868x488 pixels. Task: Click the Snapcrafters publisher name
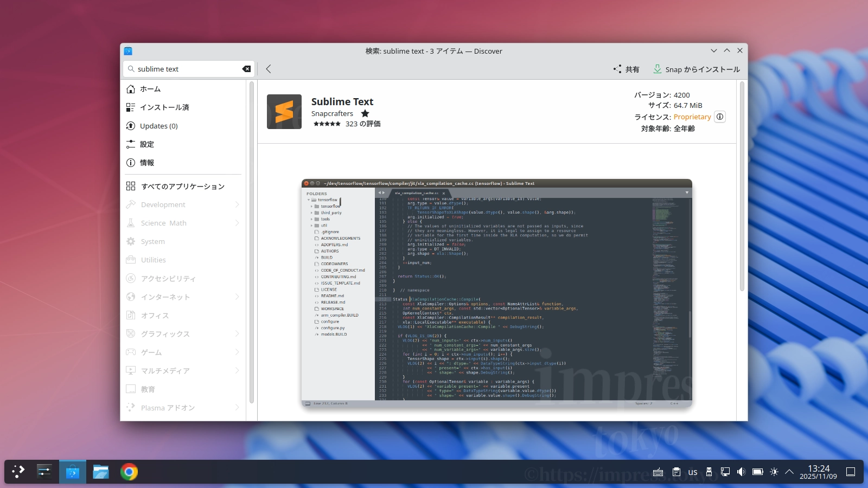click(332, 113)
